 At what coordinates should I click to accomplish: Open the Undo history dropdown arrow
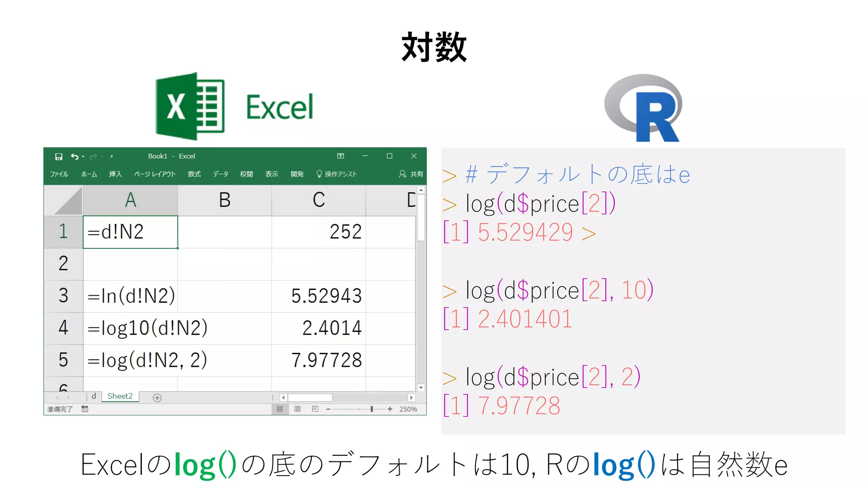click(83, 157)
